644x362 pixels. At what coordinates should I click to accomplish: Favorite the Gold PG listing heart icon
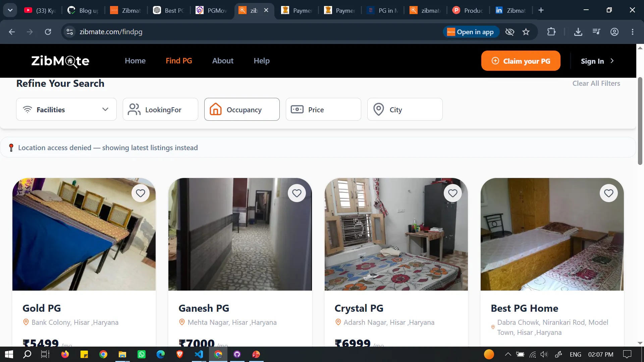[x=141, y=193]
